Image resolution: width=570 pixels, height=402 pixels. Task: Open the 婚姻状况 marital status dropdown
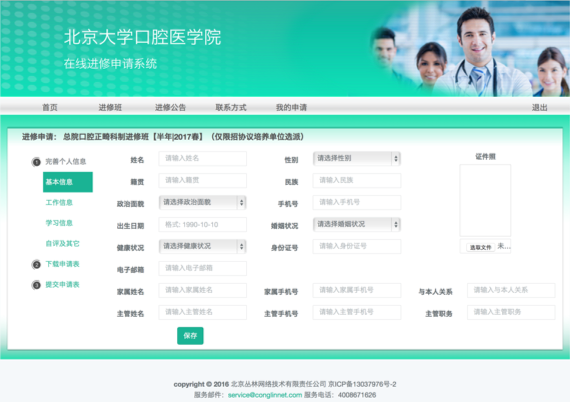tap(357, 224)
